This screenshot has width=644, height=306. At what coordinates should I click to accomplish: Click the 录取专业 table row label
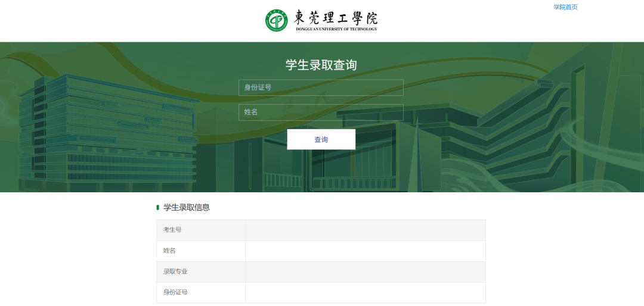point(175,271)
